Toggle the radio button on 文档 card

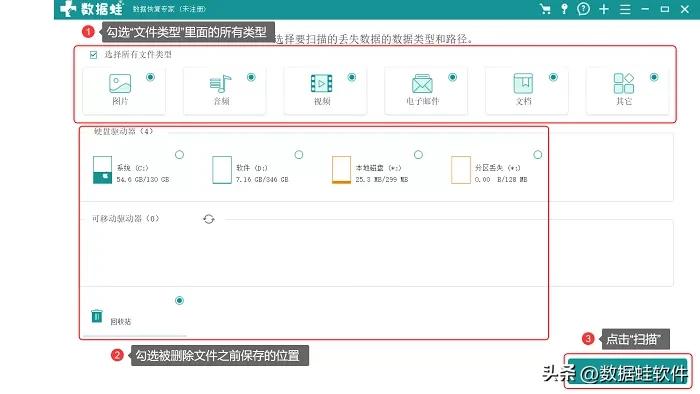click(553, 77)
